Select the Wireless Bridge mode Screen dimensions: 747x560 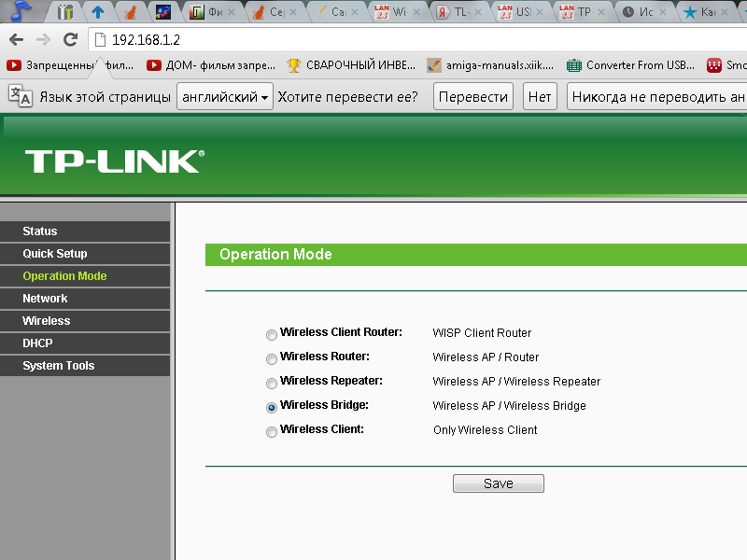(x=272, y=408)
